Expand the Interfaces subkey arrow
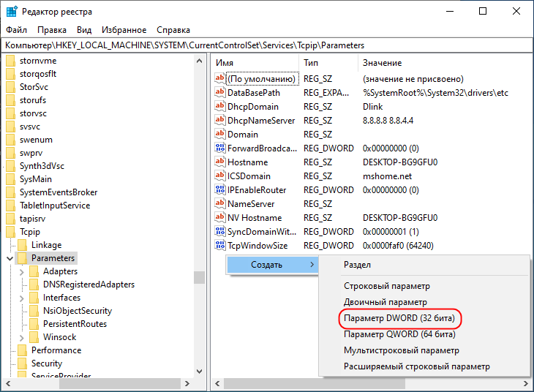This screenshot has width=534, height=392. tap(22, 298)
